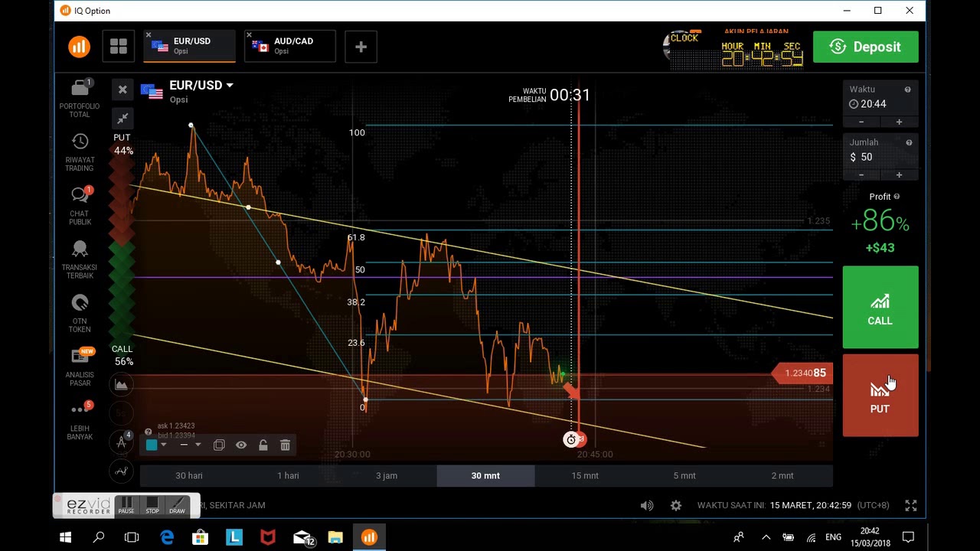Switch to AUD/CAD asset tab
Image resolution: width=980 pixels, height=551 pixels.
pos(290,46)
